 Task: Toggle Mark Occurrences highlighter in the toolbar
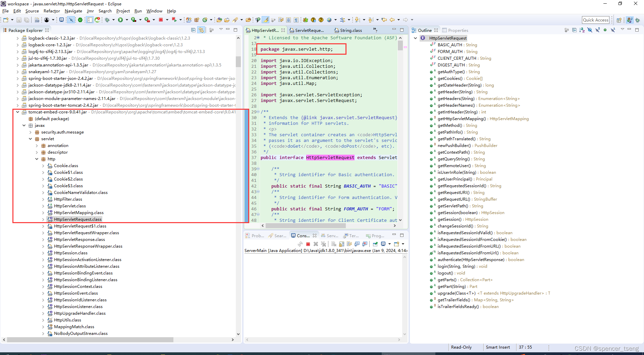pyautogui.click(x=265, y=20)
